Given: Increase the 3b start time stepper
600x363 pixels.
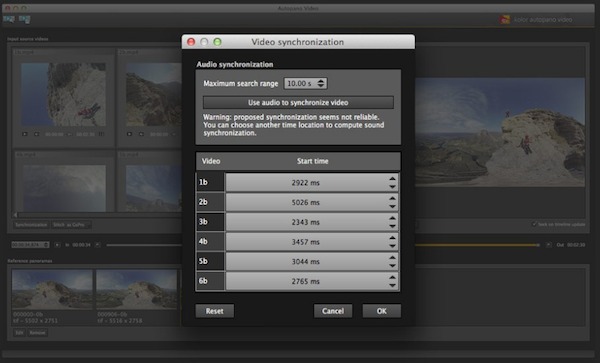Looking at the screenshot, I should pos(392,218).
